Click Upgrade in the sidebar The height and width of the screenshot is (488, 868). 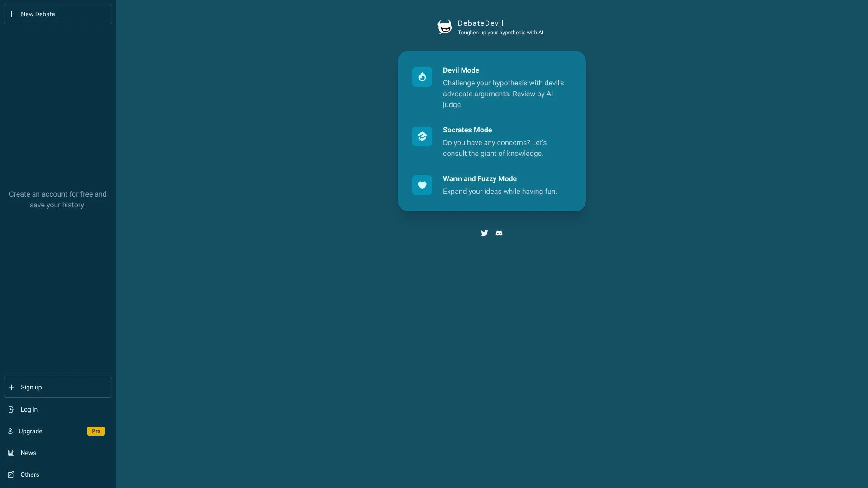point(30,431)
